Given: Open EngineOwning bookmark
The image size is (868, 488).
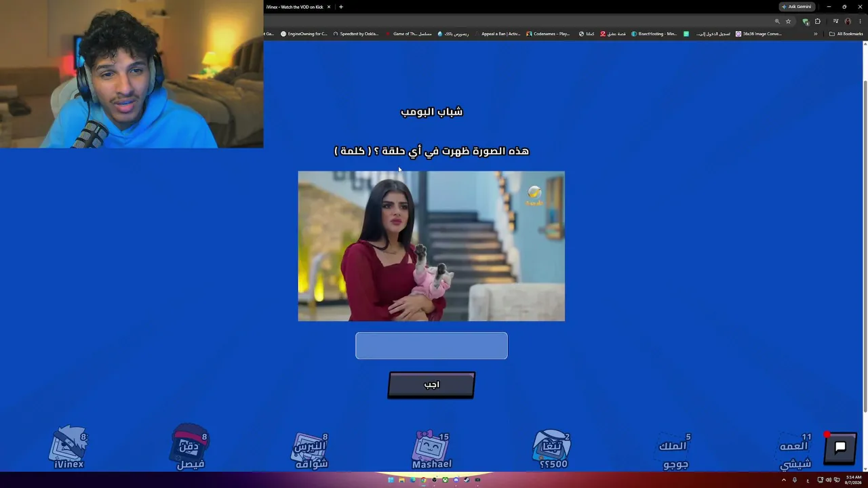Looking at the screenshot, I should 303,34.
